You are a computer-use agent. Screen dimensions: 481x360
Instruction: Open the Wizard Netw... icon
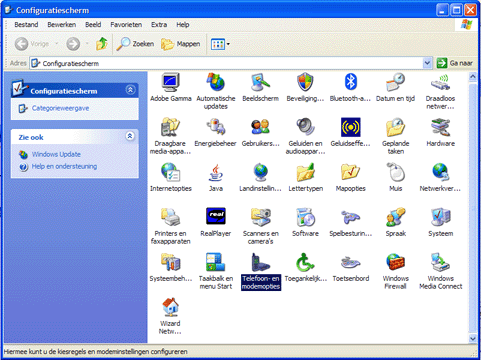(171, 307)
